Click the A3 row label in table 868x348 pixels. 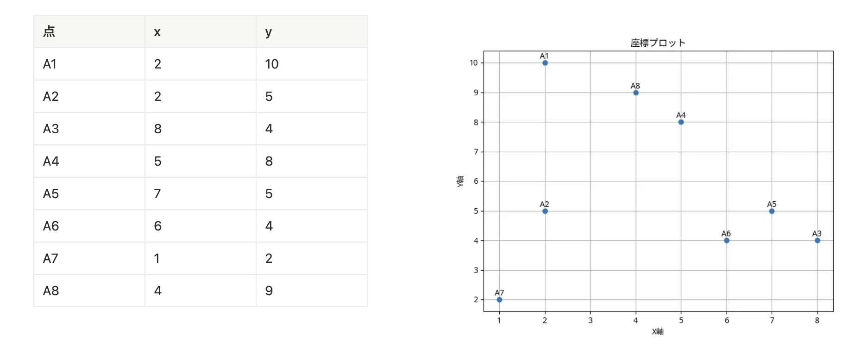51,129
